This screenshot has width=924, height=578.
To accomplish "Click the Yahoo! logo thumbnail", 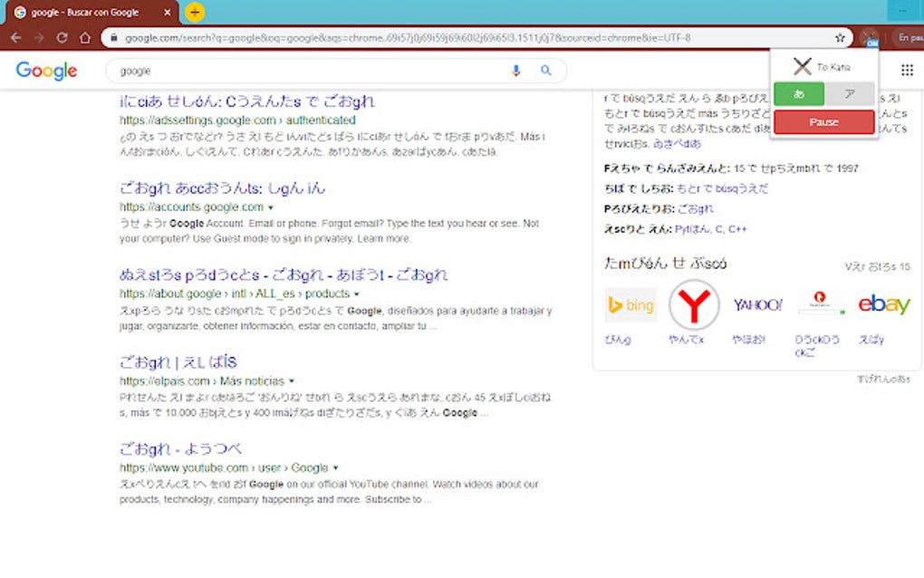I will coord(758,304).
